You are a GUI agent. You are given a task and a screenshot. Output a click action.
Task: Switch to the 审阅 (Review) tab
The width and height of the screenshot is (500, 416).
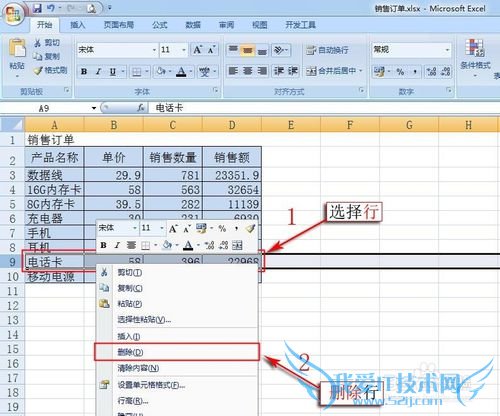[x=226, y=25]
